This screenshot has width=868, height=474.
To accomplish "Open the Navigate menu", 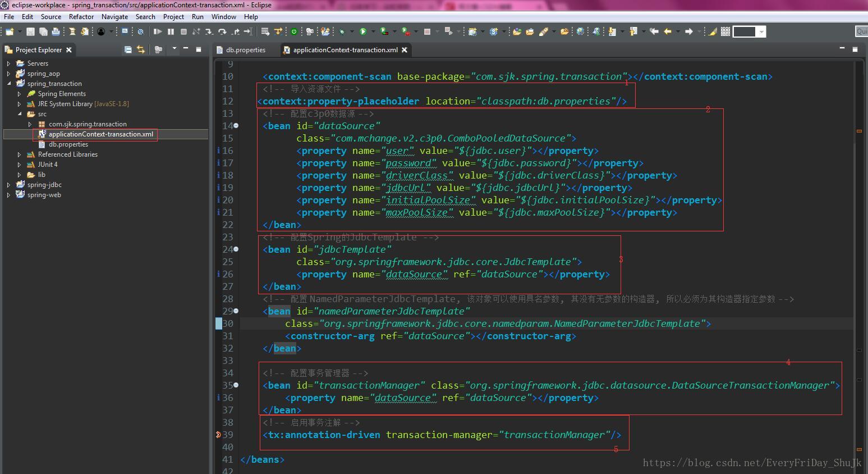I will coord(114,17).
